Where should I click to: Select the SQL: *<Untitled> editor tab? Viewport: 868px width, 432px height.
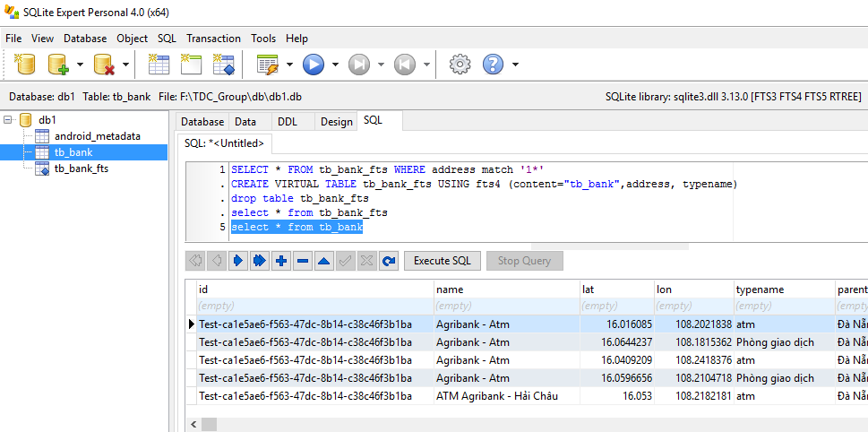[225, 143]
